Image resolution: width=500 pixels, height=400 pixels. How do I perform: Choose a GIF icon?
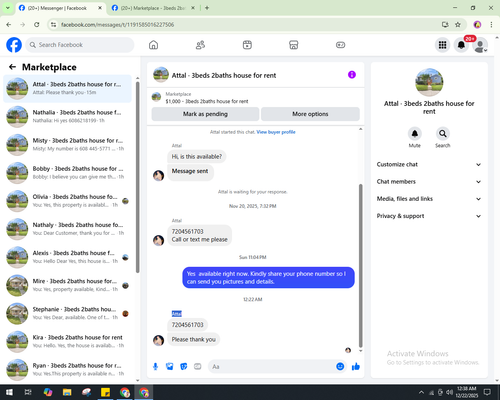pos(198,367)
